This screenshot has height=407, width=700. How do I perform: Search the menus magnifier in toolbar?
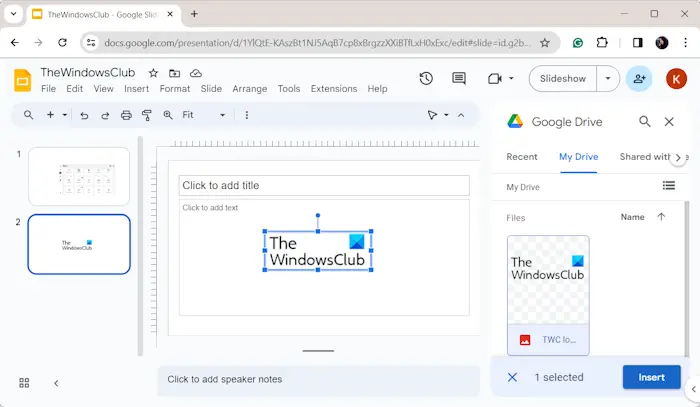pyautogui.click(x=29, y=115)
